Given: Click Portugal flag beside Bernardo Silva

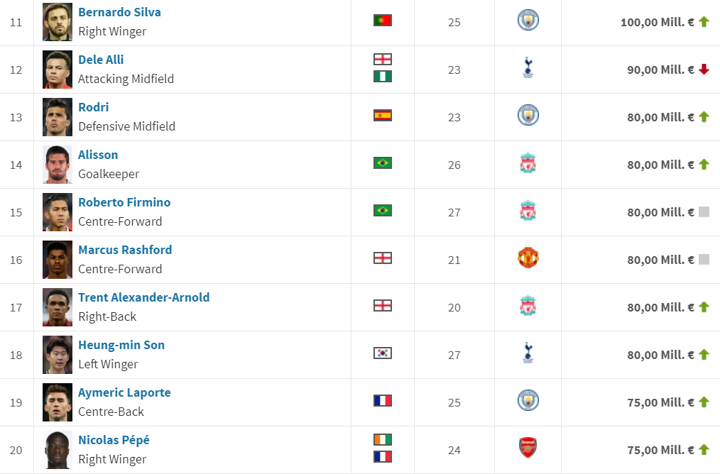Looking at the screenshot, I should 382,20.
